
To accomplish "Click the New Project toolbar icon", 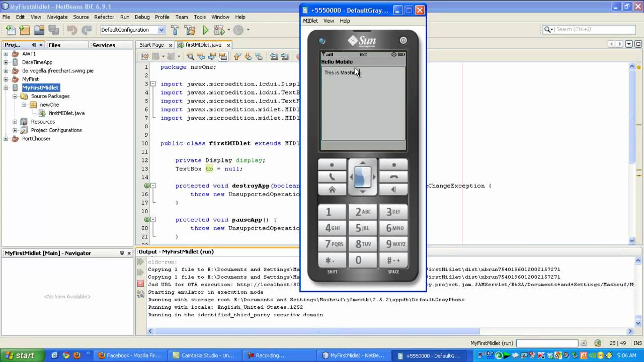I will pos(24,30).
